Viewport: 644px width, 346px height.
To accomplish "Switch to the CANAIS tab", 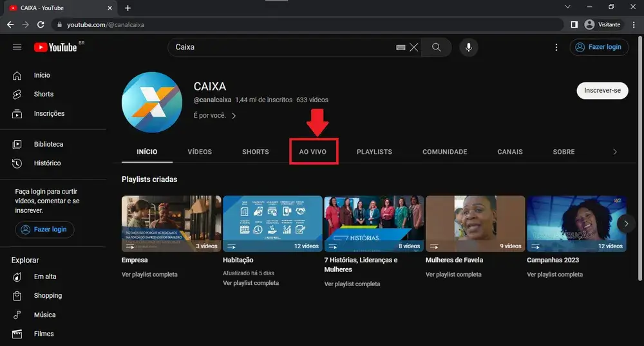I will 510,152.
